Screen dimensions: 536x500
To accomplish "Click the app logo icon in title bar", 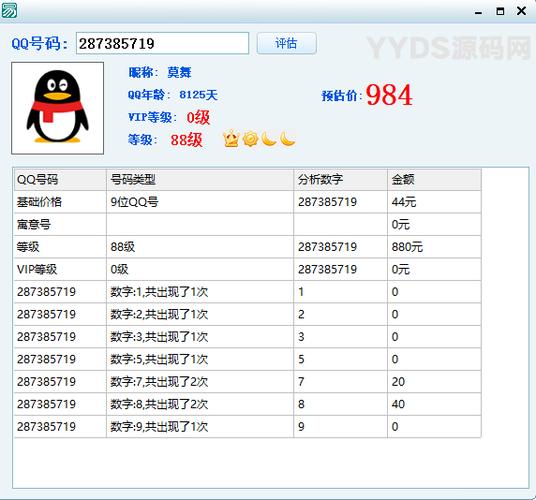I will click(x=9, y=11).
